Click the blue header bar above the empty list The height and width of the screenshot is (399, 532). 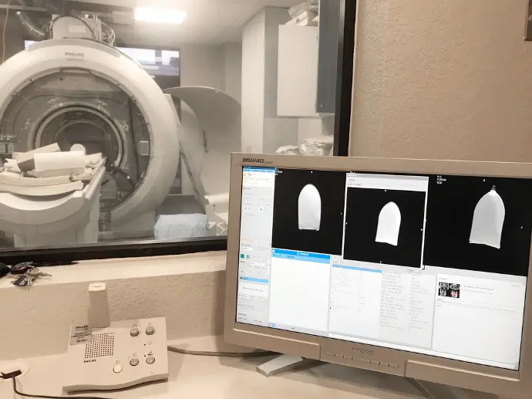coord(301,253)
